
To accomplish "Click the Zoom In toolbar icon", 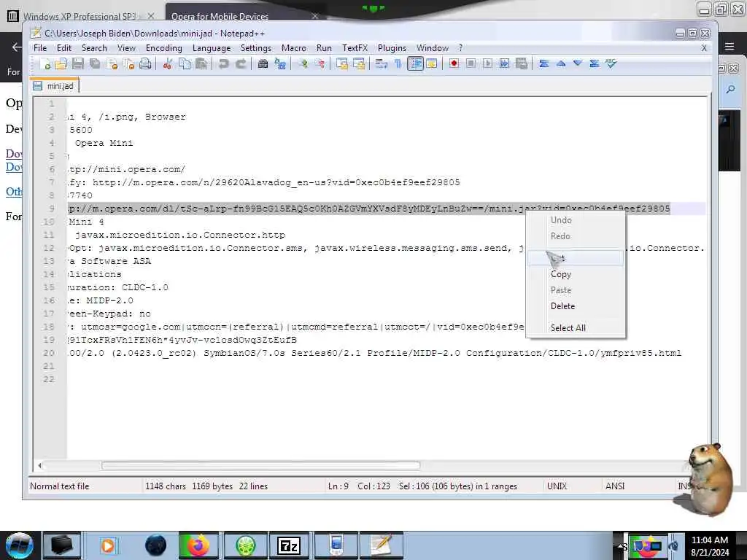I will 303,64.
